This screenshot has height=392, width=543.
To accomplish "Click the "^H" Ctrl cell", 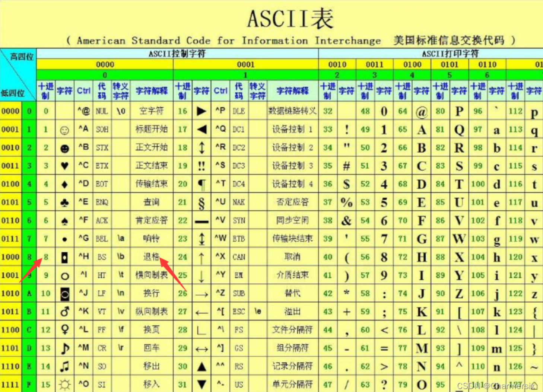I will point(83,257).
